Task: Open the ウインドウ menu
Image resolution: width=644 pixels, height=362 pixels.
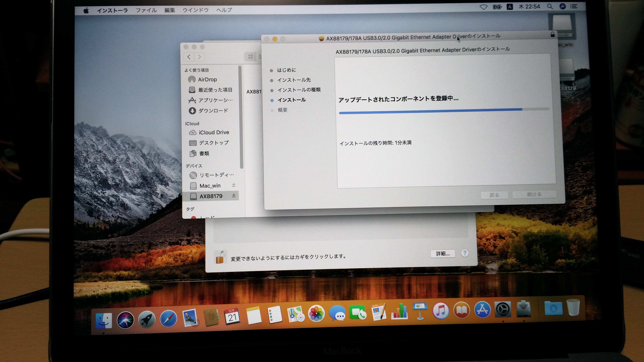Action: [x=196, y=10]
